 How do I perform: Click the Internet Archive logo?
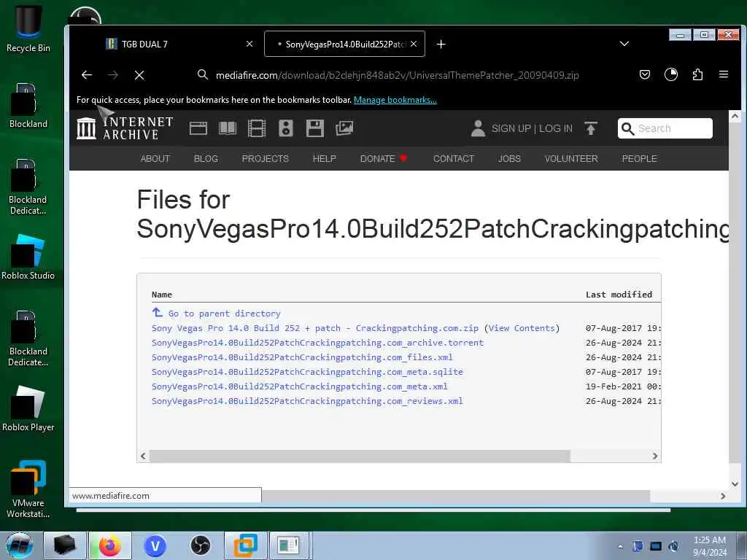pyautogui.click(x=125, y=128)
